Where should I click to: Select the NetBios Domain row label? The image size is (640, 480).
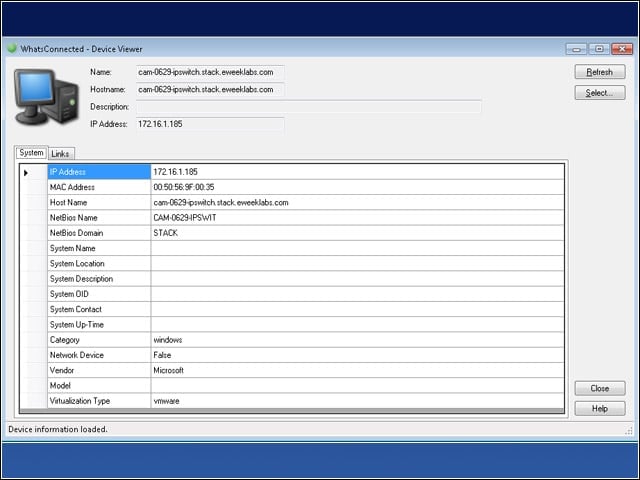[x=99, y=233]
